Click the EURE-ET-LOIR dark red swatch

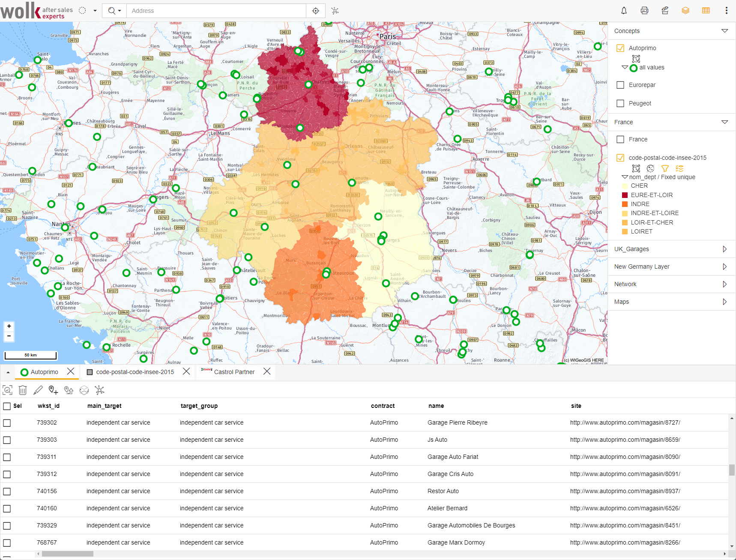(x=625, y=195)
